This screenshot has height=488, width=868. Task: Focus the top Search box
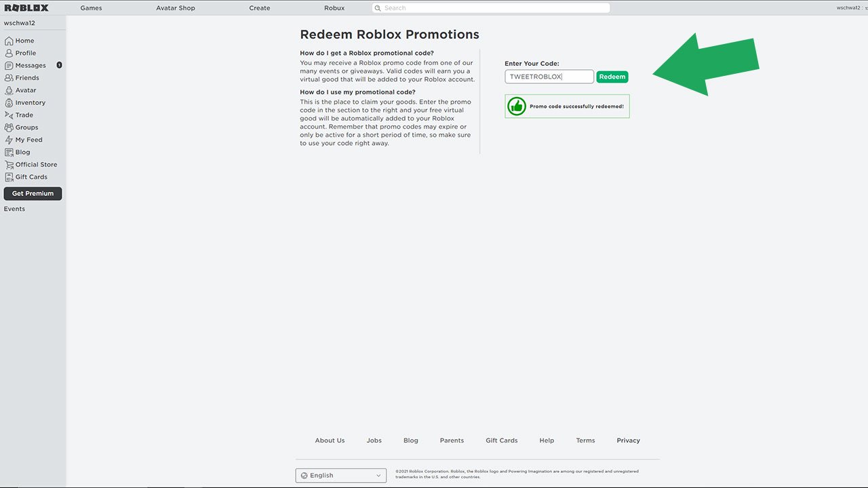click(x=491, y=8)
